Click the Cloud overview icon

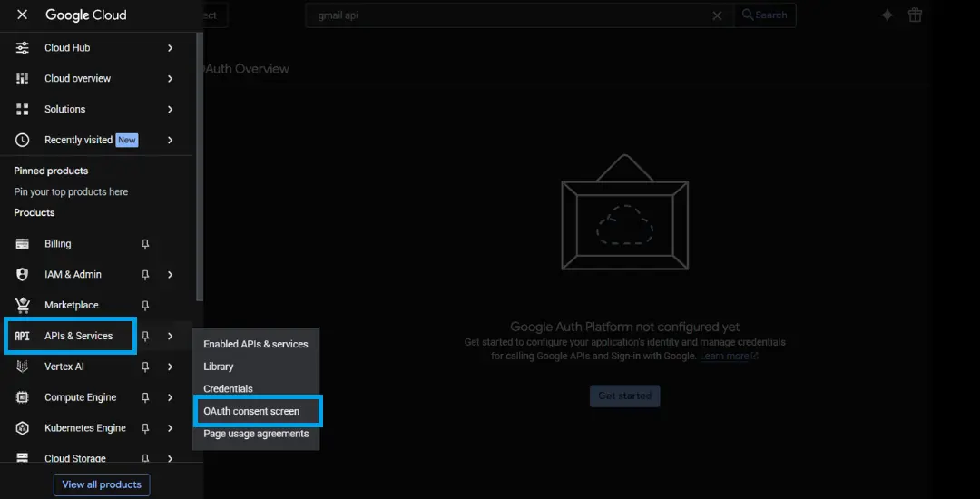pos(22,79)
